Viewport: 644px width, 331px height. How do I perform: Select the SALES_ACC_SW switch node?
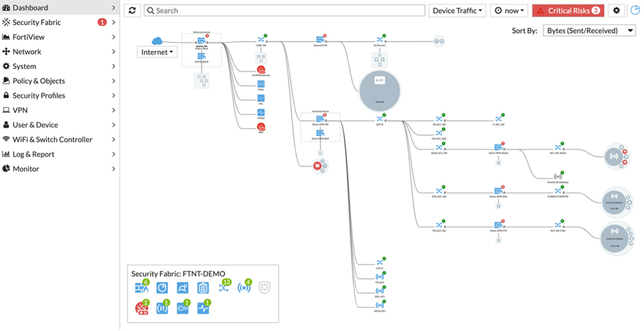click(x=439, y=147)
